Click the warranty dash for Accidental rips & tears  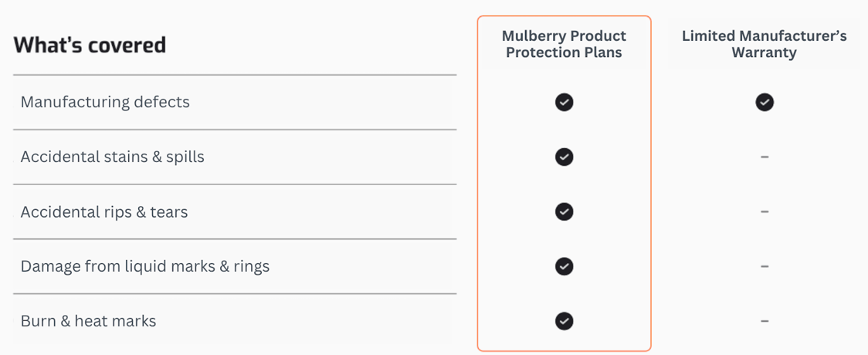[765, 211]
